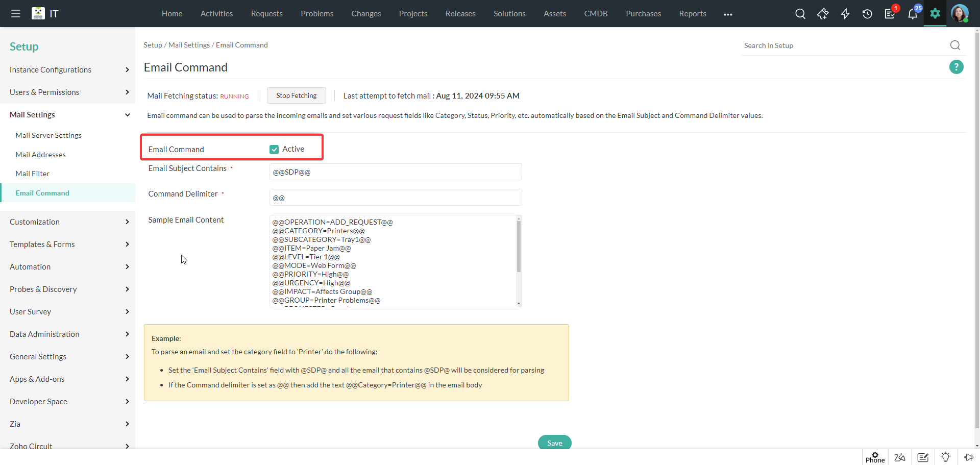The width and height of the screenshot is (980, 465).
Task: Click the lightbulb icon in bottom bar
Action: click(945, 457)
